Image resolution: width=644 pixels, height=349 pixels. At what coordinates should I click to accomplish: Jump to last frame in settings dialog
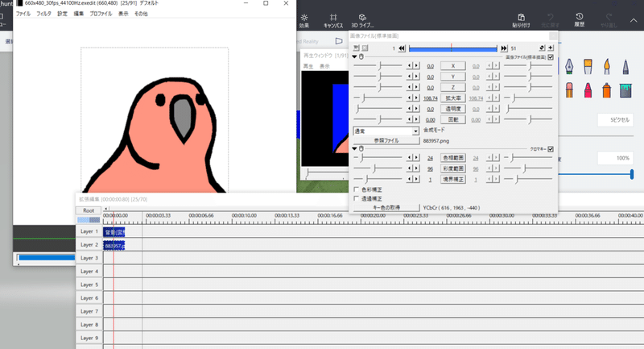pyautogui.click(x=504, y=48)
